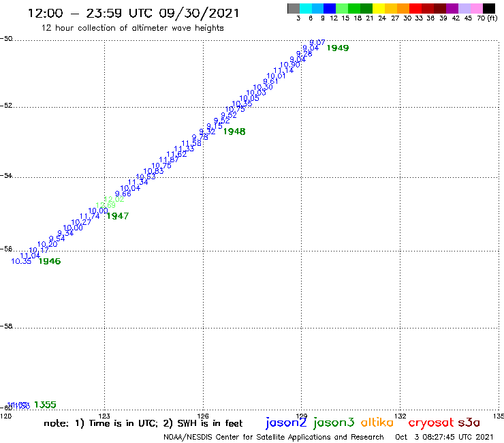504x443 pixels.
Task: Click the black swatch ending the scale
Action: [488, 8]
